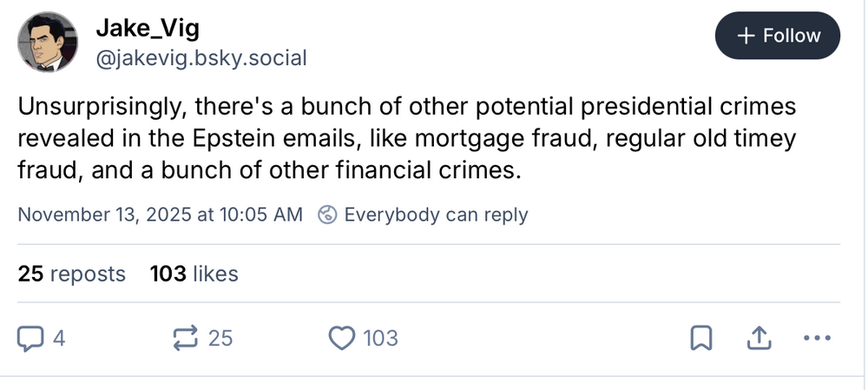
Task: Click the November 13, 2025 timestamp
Action: 161,215
